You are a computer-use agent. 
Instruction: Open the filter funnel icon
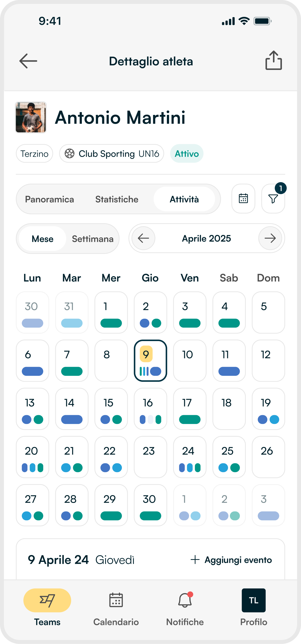[x=273, y=199]
